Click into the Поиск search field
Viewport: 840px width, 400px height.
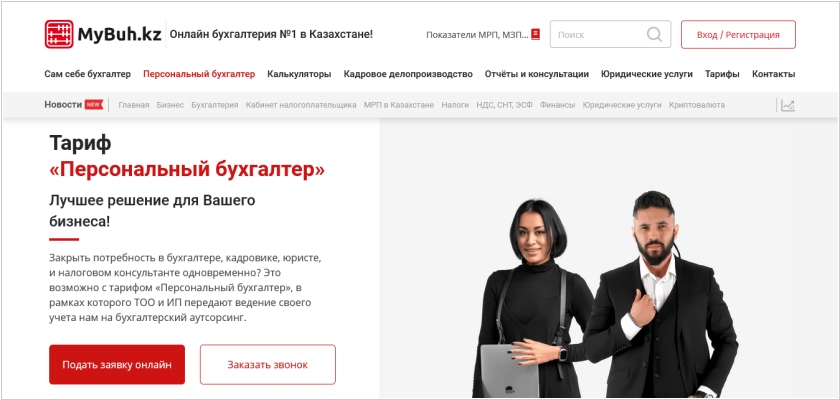point(610,34)
